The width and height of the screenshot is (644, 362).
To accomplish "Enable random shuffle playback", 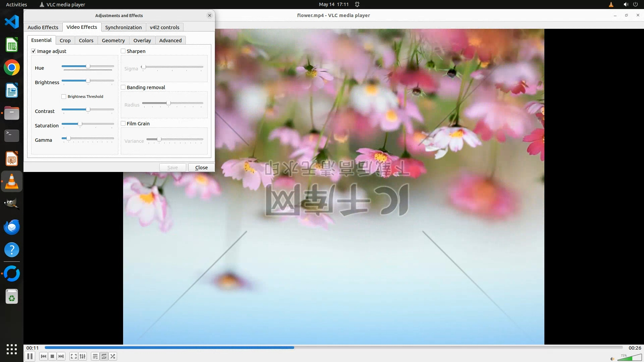I will (x=113, y=356).
